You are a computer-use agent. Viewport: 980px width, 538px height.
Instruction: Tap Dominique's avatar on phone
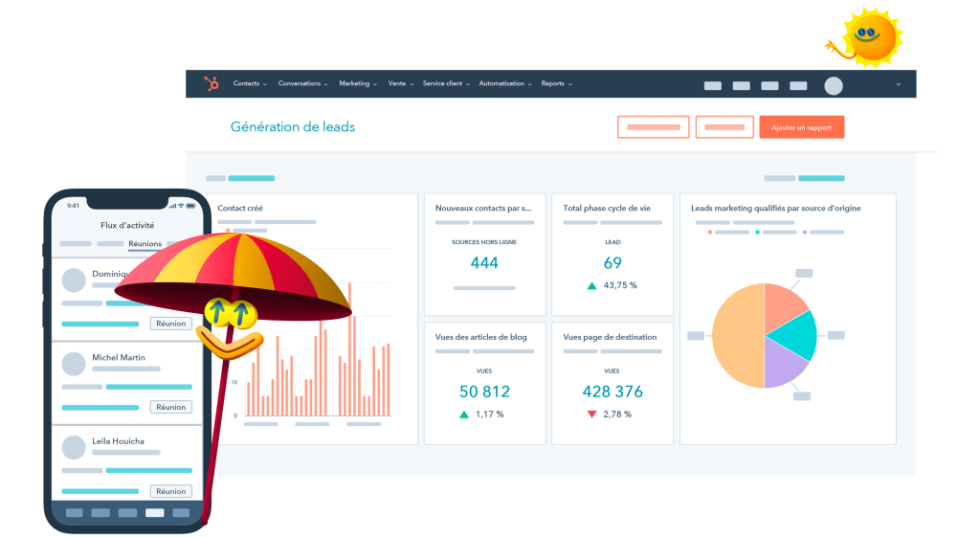coord(74,280)
